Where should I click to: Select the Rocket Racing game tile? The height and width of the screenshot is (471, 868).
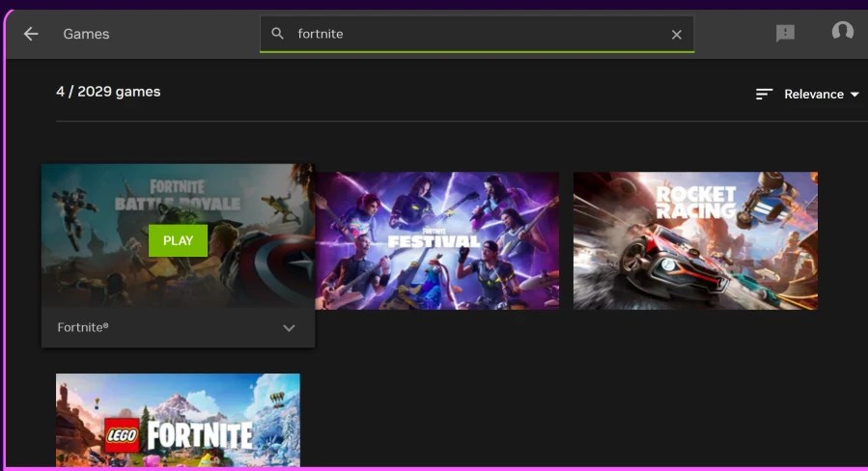pos(695,240)
